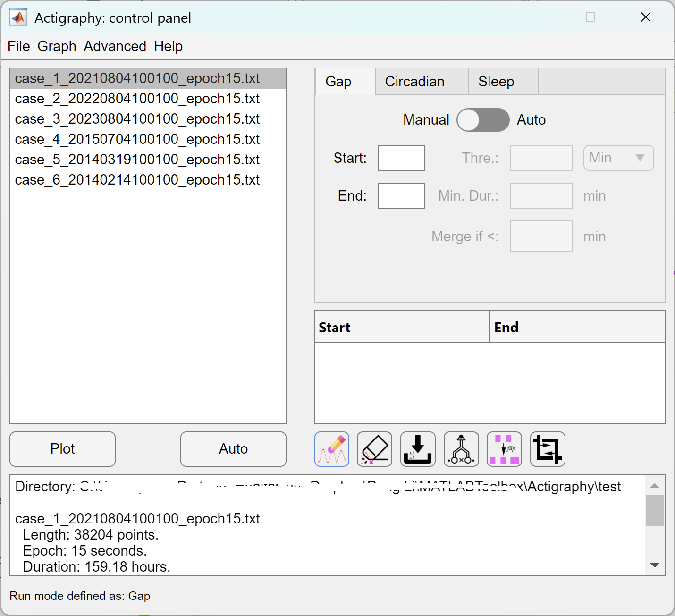Image resolution: width=675 pixels, height=616 pixels.
Task: Select the crop/trim data tool
Action: click(547, 449)
